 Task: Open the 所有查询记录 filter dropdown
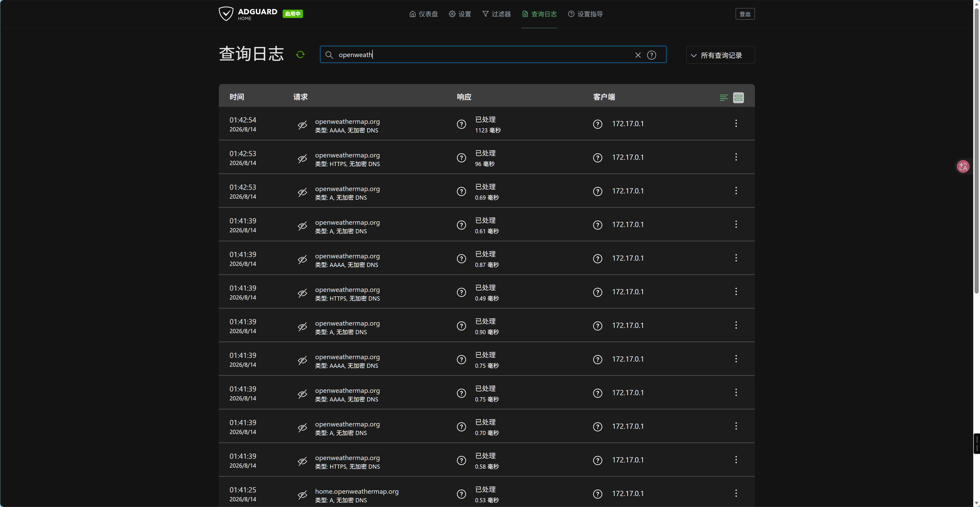(x=720, y=55)
